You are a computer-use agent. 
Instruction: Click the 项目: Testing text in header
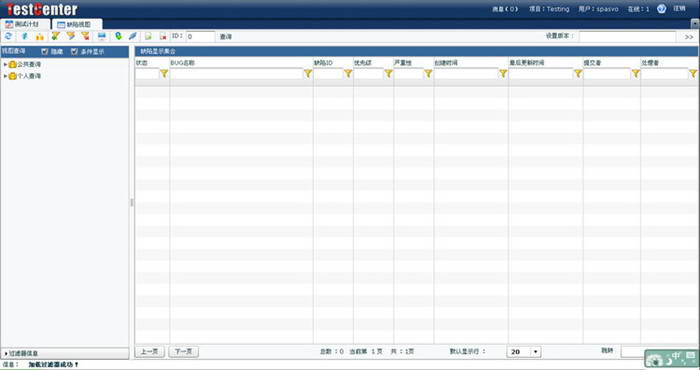pyautogui.click(x=549, y=9)
